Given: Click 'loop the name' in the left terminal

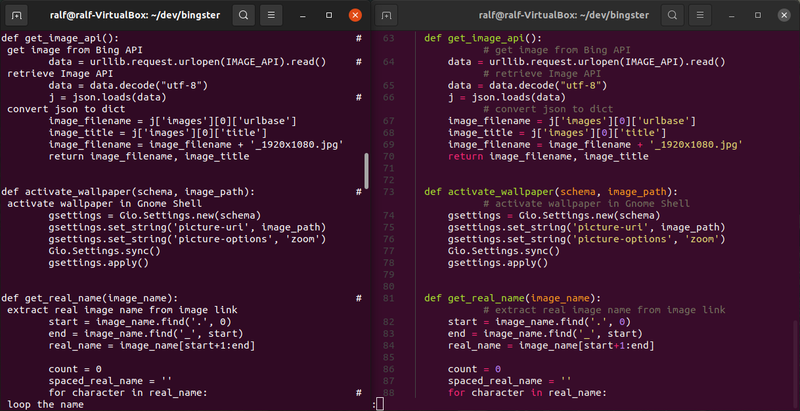Looking at the screenshot, I should coord(45,405).
